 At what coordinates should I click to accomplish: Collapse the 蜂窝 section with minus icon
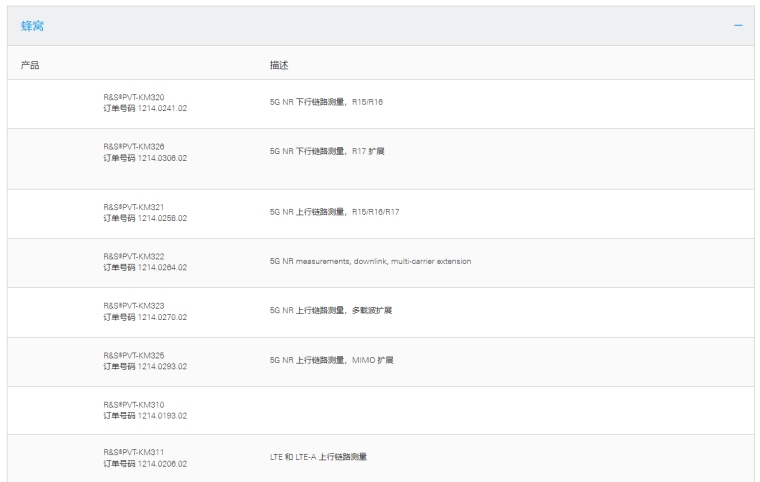pos(738,25)
